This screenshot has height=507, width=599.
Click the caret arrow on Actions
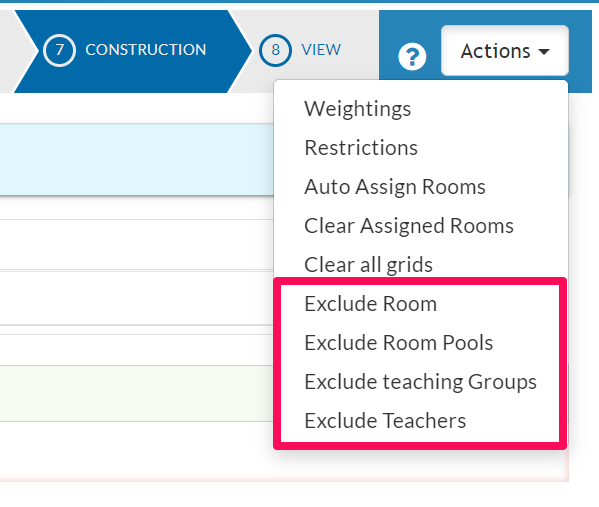click(x=544, y=51)
